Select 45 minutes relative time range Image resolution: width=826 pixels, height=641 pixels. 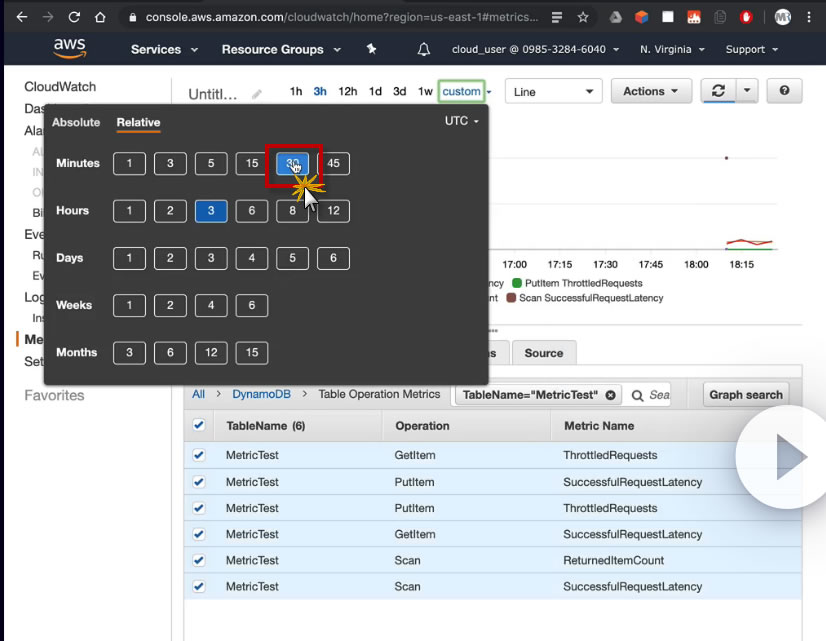coord(333,163)
